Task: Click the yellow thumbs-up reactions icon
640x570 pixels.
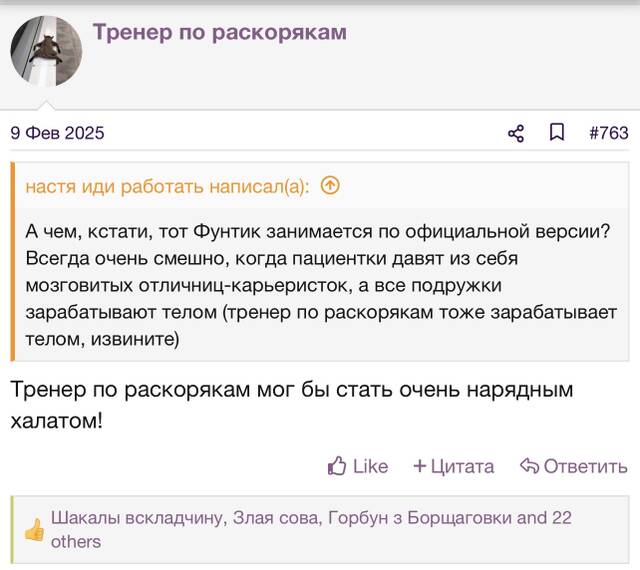Action: pos(34,530)
